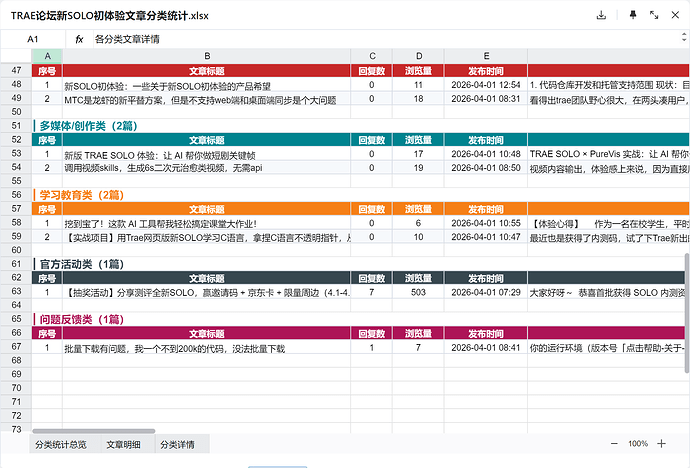Click red 文章标题 header in row 47

coord(207,71)
